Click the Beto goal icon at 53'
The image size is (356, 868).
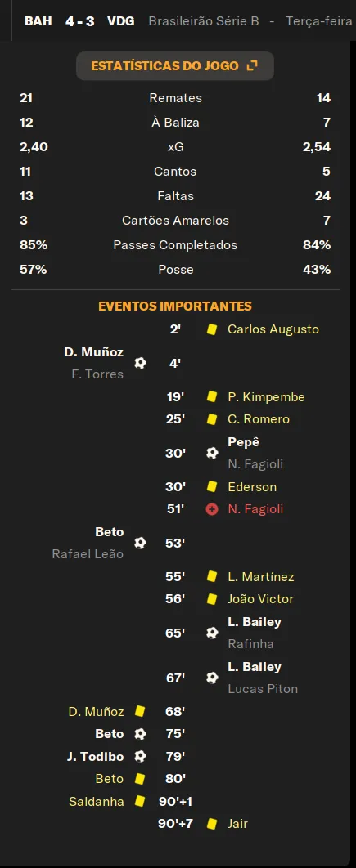(x=140, y=543)
